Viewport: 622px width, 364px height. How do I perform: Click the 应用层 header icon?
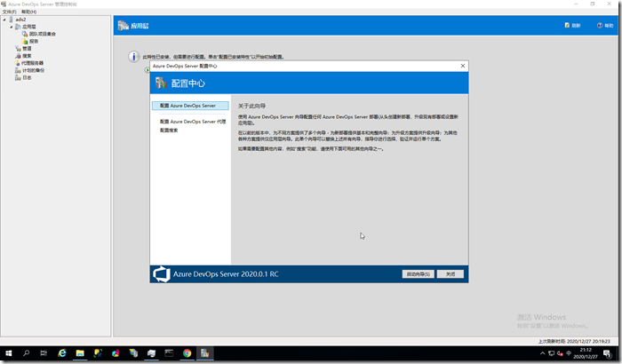(123, 26)
